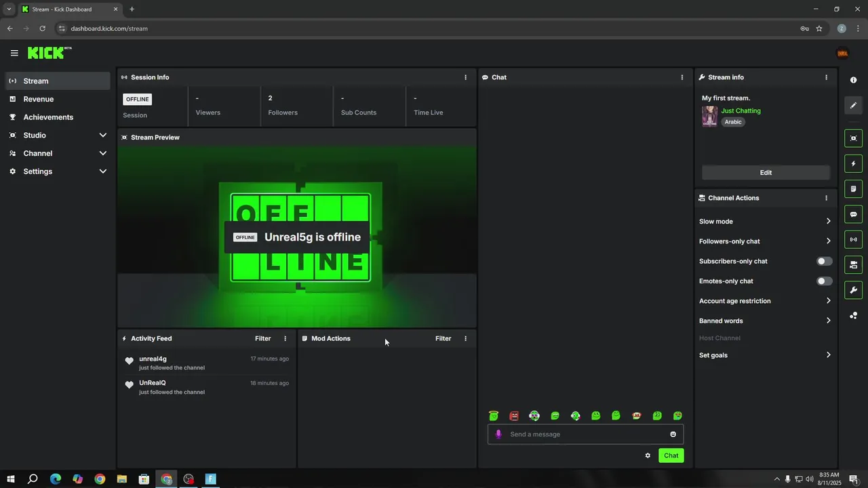Click the Kick logo
The image size is (868, 488).
[50, 53]
